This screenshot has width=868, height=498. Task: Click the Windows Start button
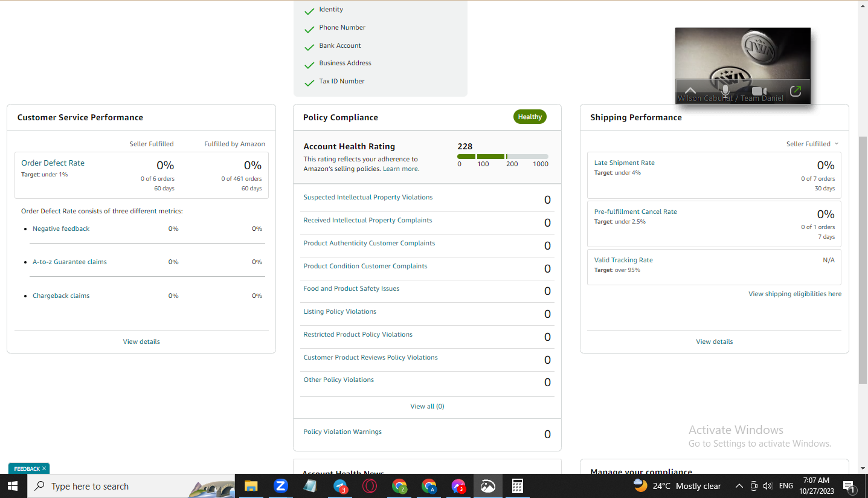pos(12,486)
